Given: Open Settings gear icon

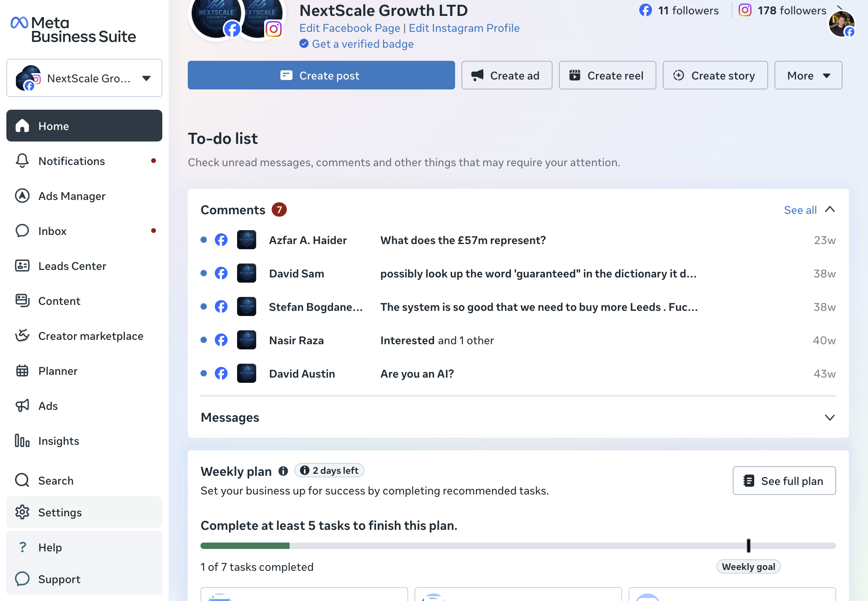Looking at the screenshot, I should tap(22, 512).
